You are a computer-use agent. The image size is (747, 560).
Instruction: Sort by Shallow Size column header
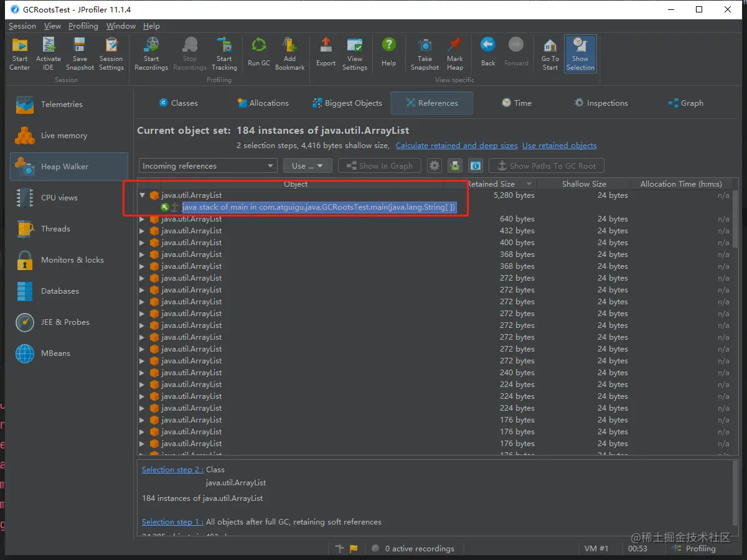(584, 184)
